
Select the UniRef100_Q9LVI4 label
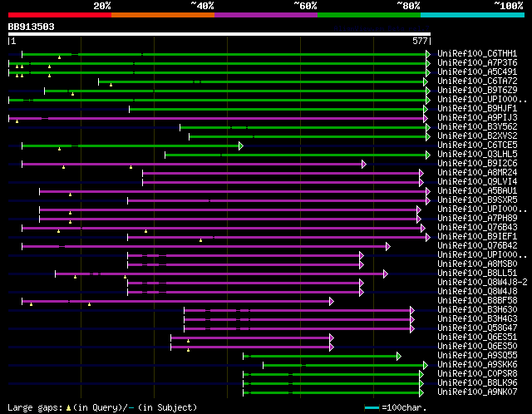[477, 182]
